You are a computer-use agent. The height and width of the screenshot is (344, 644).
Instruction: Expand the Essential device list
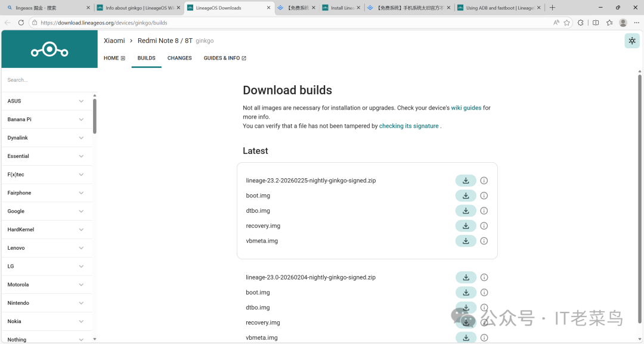[47, 156]
